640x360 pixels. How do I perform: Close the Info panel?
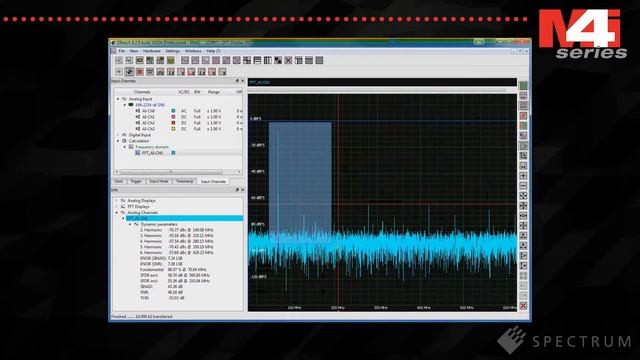pyautogui.click(x=242, y=190)
